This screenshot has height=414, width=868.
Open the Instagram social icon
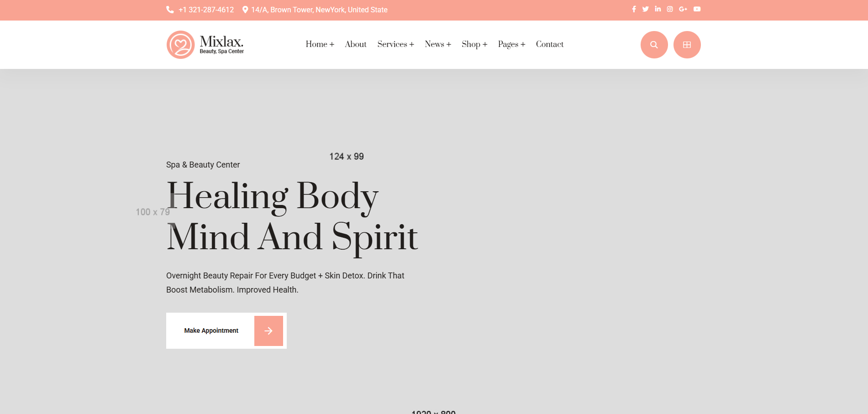(670, 9)
